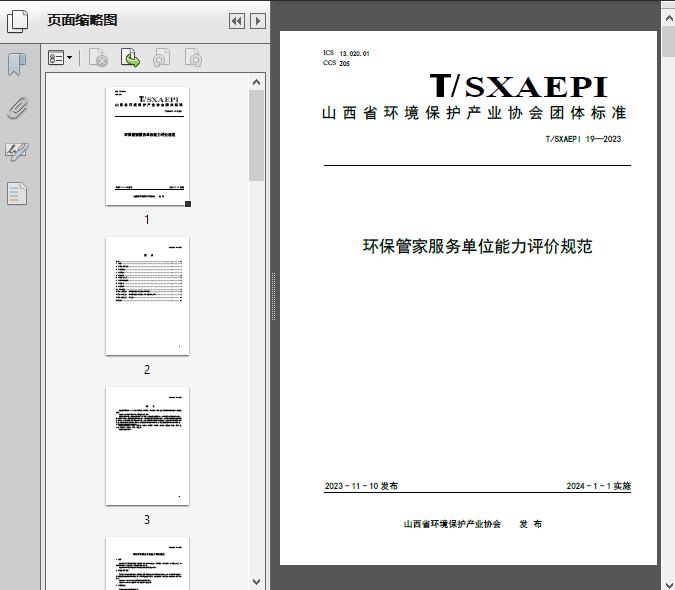Click the text 山西省环境保护产业协会团体标准
This screenshot has width=675, height=590.
tap(474, 113)
